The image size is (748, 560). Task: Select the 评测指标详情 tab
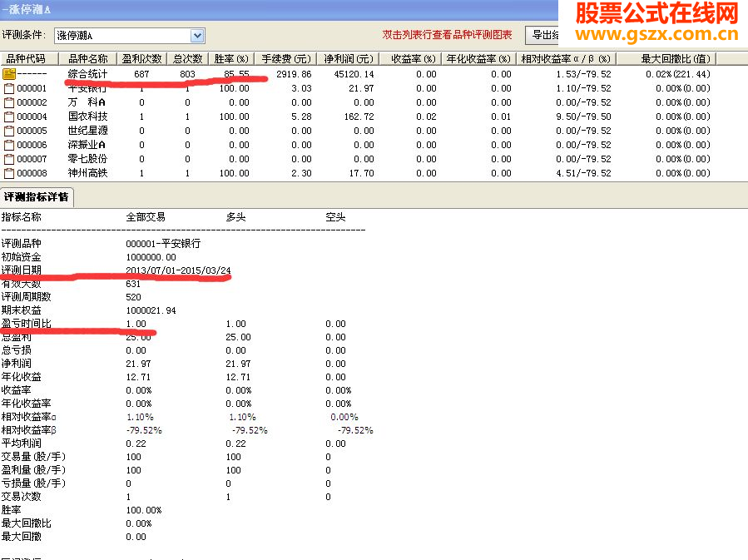[x=37, y=197]
